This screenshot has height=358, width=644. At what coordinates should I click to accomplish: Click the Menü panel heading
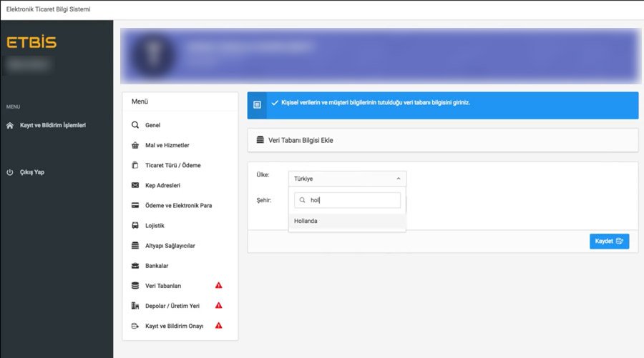click(x=140, y=101)
